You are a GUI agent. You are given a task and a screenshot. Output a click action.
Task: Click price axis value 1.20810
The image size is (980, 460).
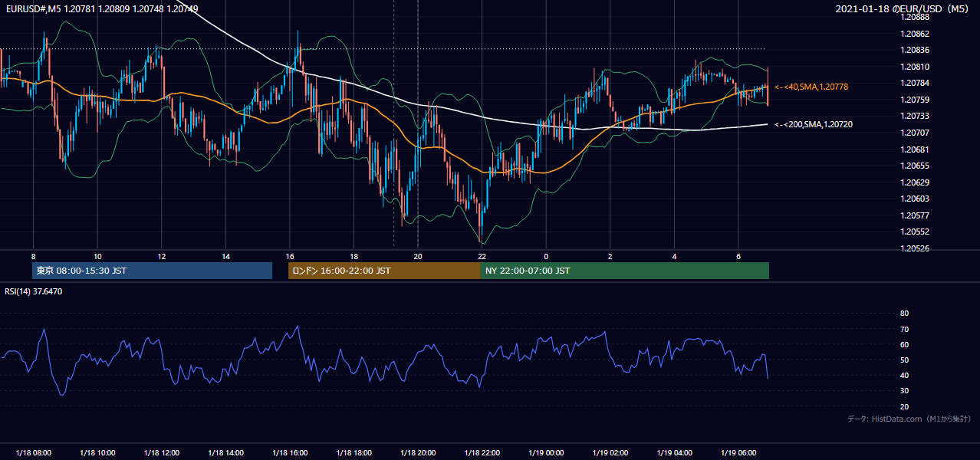915,67
